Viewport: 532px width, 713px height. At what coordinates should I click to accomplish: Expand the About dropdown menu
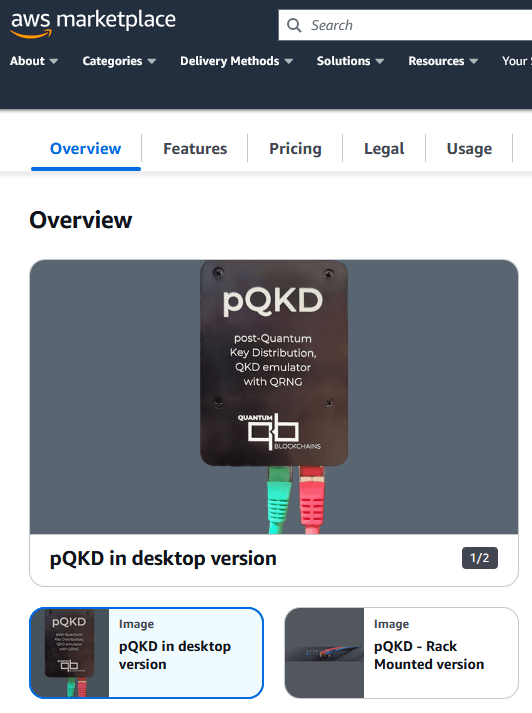(x=34, y=61)
